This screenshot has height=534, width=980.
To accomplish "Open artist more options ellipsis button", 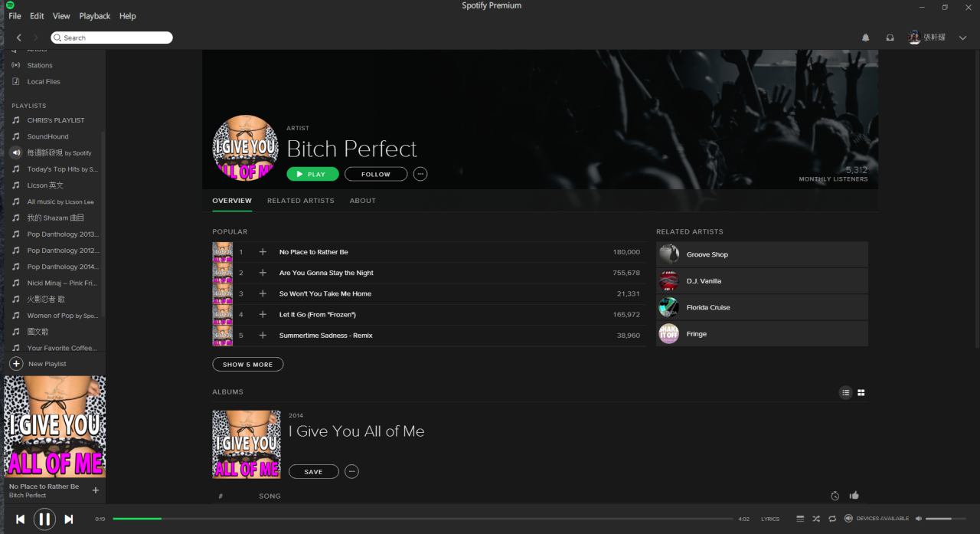I will 420,174.
